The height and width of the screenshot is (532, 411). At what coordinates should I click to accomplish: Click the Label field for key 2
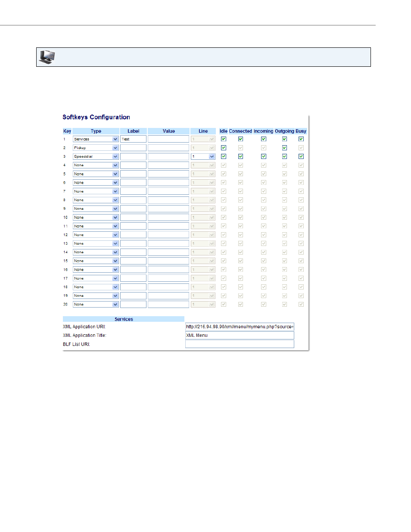tap(133, 148)
